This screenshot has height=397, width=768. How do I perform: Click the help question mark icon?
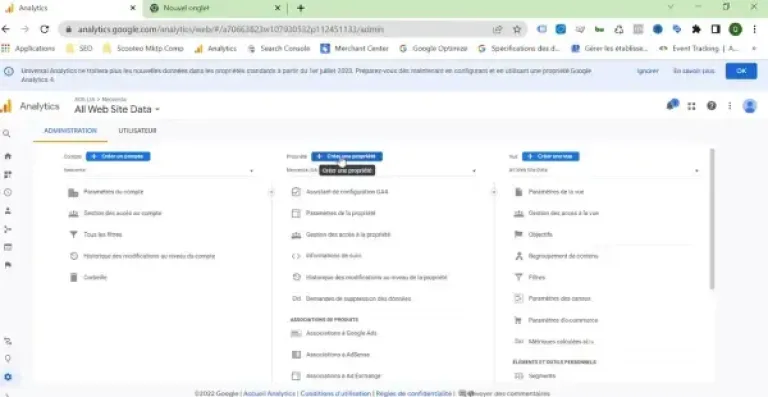(x=711, y=106)
